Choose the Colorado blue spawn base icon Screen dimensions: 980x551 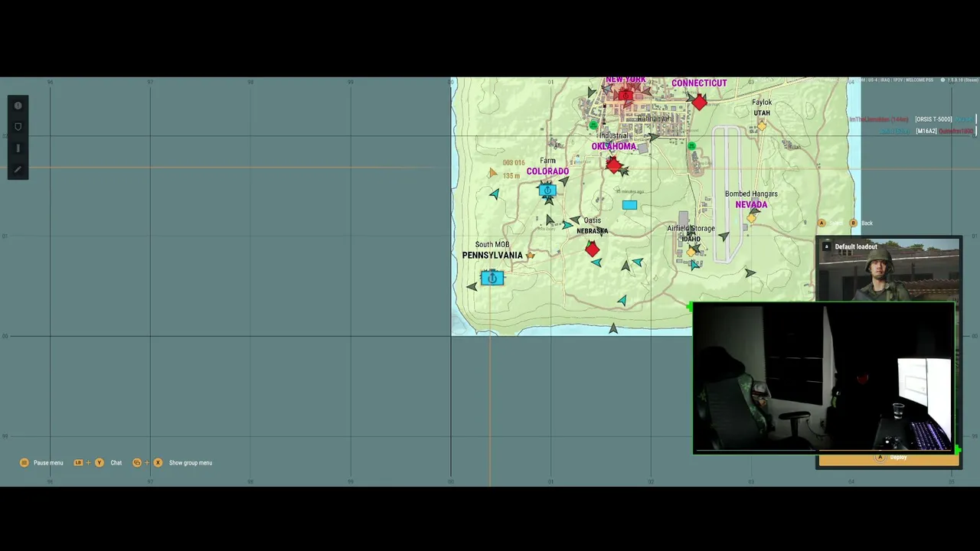[x=547, y=191]
